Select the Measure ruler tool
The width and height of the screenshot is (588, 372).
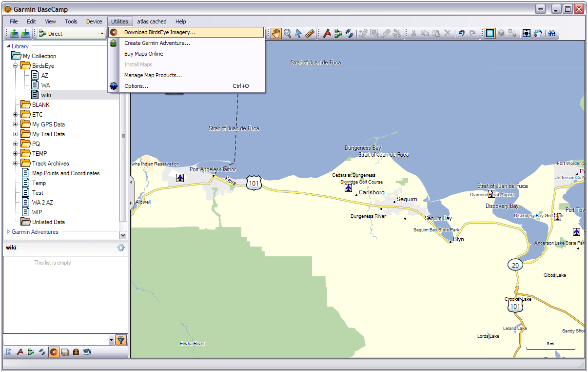310,33
